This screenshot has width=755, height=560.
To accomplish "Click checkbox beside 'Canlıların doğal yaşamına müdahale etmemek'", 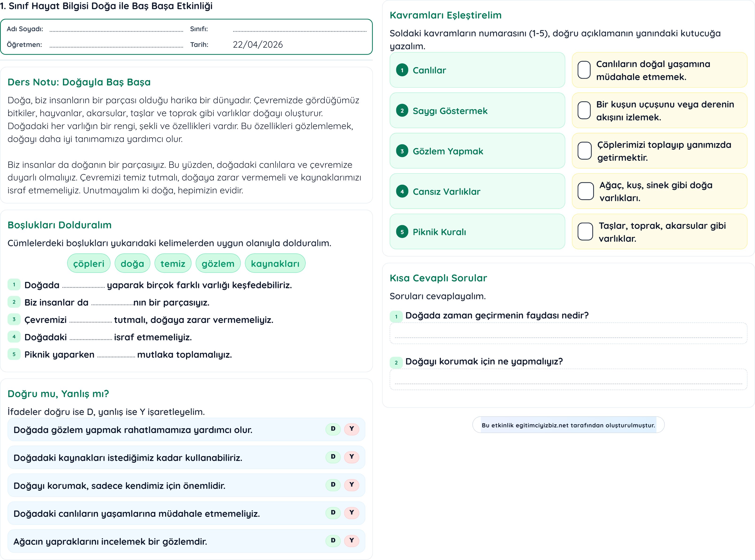I will (584, 70).
